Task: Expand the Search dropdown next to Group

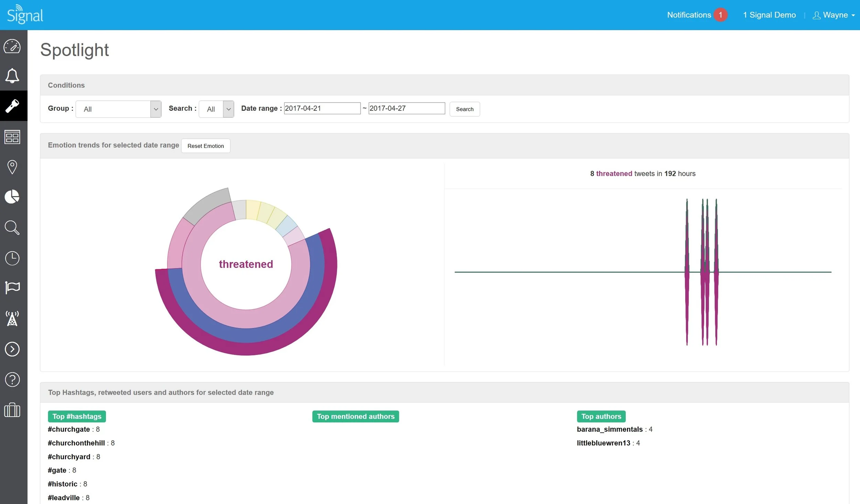Action: tap(216, 109)
